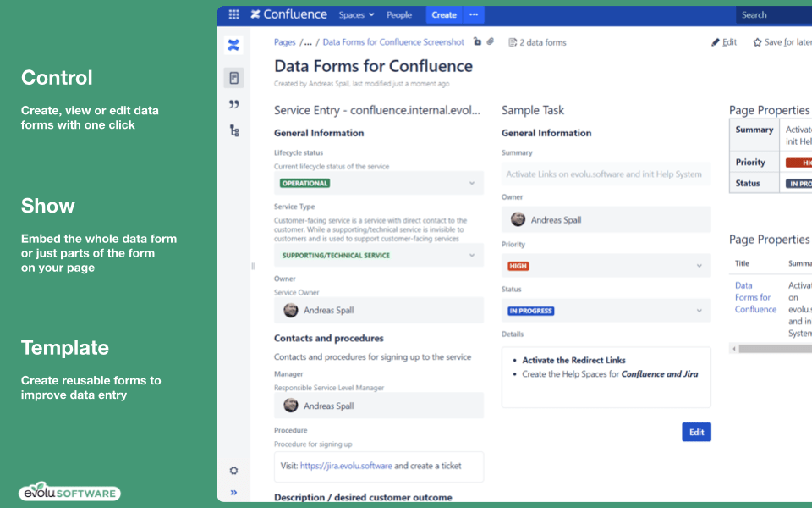
Task: Open the Status IN PROGRESS dropdown
Action: pos(606,311)
